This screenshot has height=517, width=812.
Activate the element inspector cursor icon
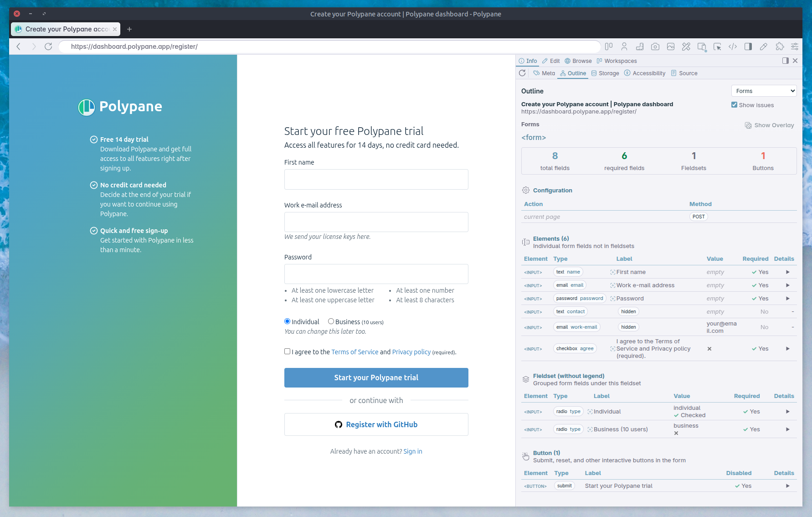[717, 47]
